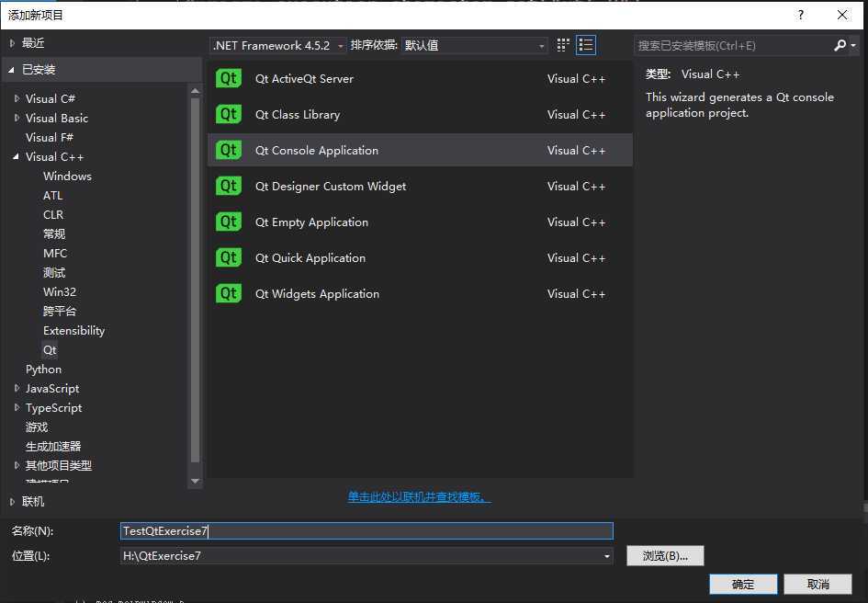868x603 pixels.
Task: Click the search magnifier icon
Action: [840, 45]
